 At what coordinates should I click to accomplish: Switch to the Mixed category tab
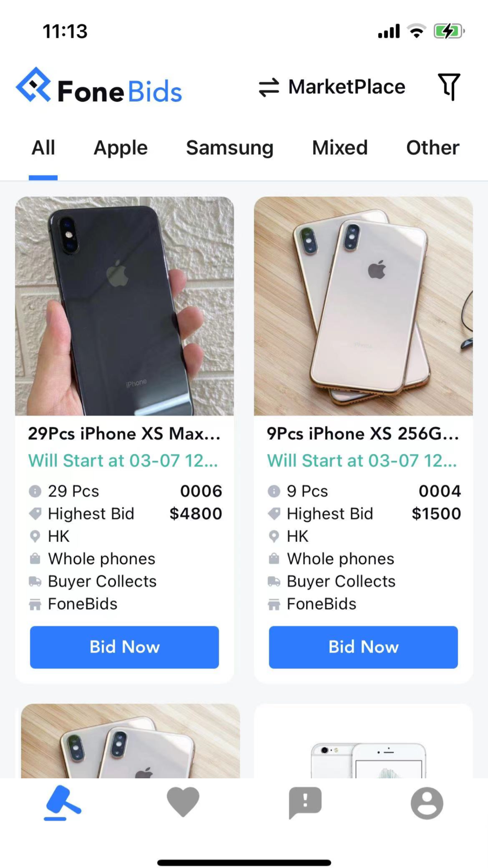(x=340, y=147)
